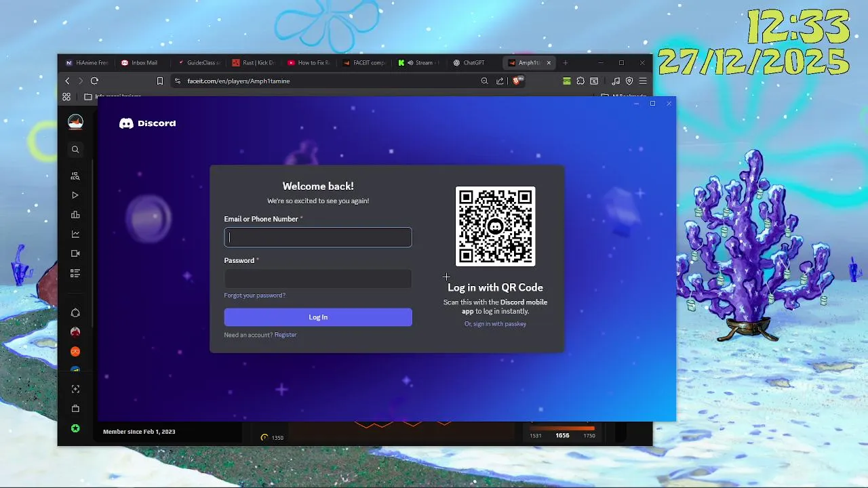Switch to the Stream tab
This screenshot has height=488, width=868.
[x=420, y=63]
